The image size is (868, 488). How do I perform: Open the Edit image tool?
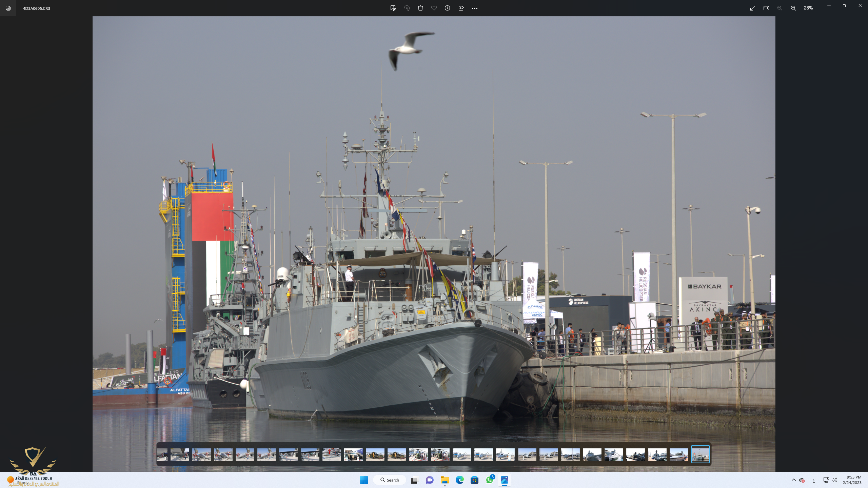coord(393,8)
